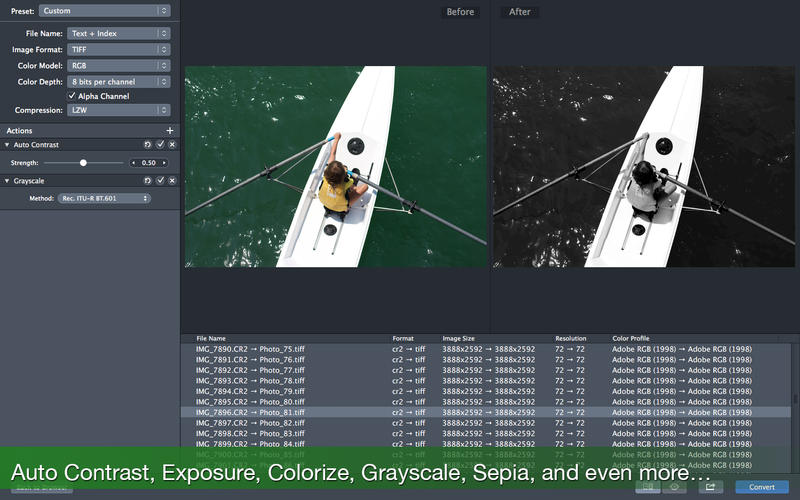Switch to the After preview tab
The height and width of the screenshot is (500, 800).
point(520,12)
